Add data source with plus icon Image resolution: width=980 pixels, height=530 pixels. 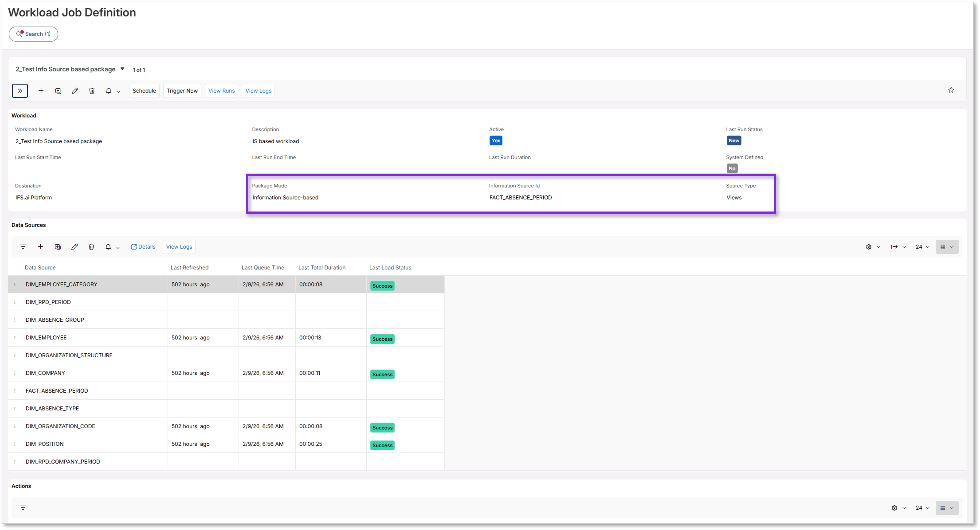click(40, 247)
